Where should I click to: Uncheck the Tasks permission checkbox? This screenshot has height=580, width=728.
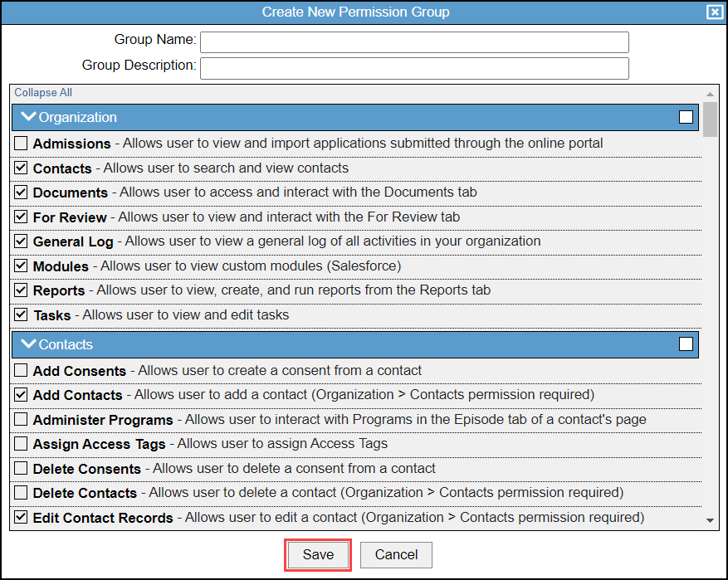[x=21, y=314]
